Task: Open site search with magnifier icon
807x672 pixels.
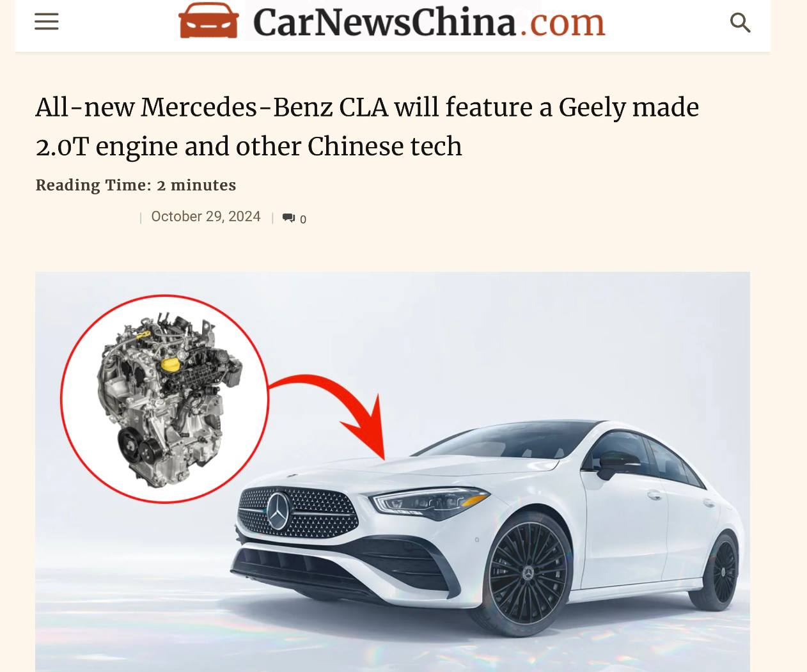Action: tap(740, 22)
